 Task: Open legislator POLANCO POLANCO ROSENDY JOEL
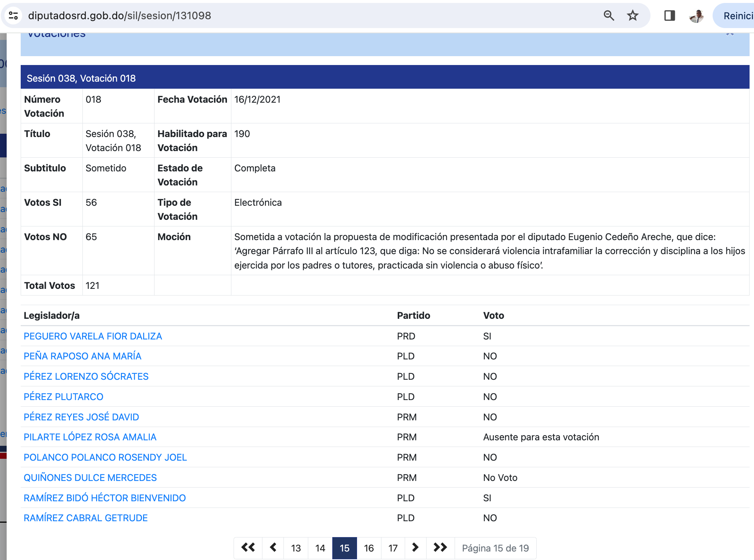coord(105,457)
